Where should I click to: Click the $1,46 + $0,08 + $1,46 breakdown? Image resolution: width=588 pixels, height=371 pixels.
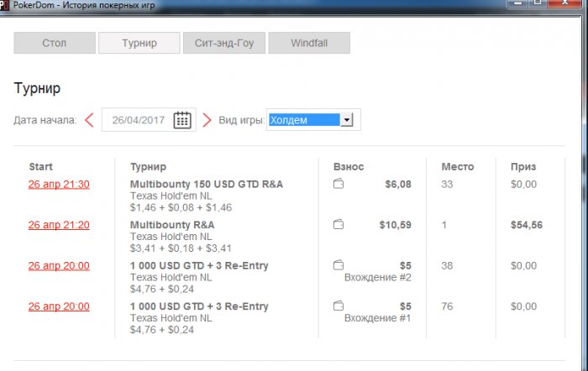181,207
